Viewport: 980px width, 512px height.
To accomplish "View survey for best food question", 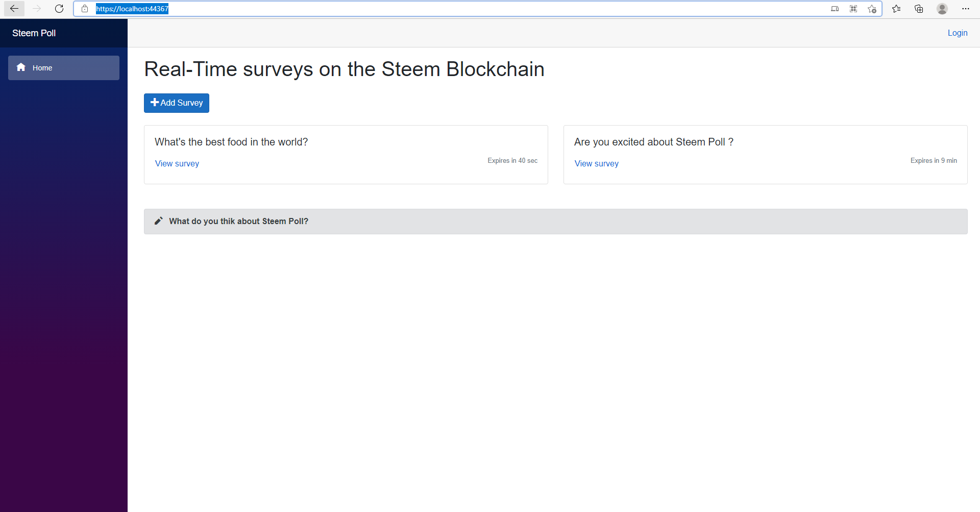I will (177, 164).
